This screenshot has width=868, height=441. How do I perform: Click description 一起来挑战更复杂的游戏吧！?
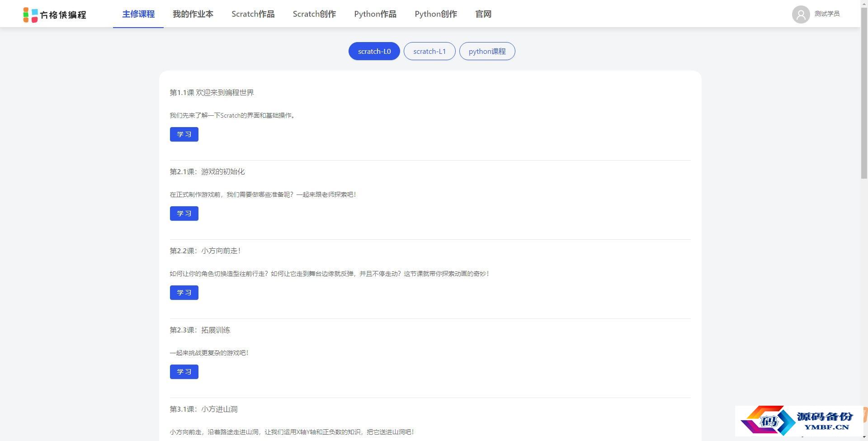click(x=209, y=353)
